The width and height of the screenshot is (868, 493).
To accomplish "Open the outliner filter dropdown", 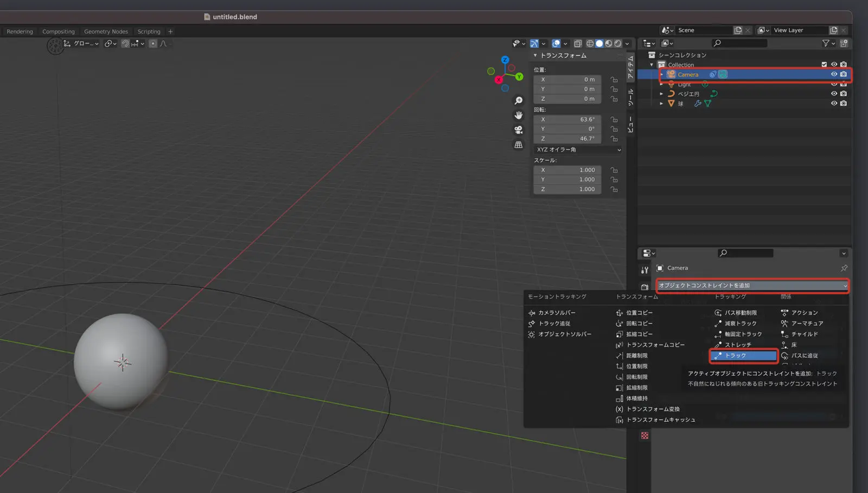I will click(x=828, y=43).
